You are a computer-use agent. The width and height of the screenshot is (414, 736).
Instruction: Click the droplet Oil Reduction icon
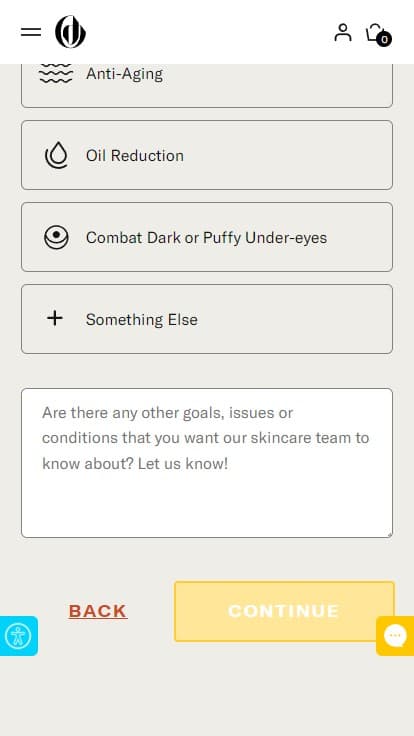pos(56,155)
